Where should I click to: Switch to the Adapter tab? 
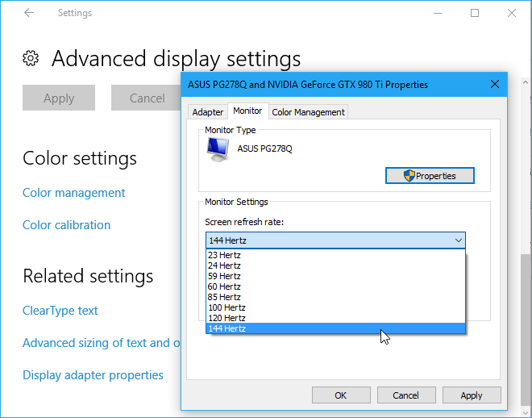click(x=208, y=112)
